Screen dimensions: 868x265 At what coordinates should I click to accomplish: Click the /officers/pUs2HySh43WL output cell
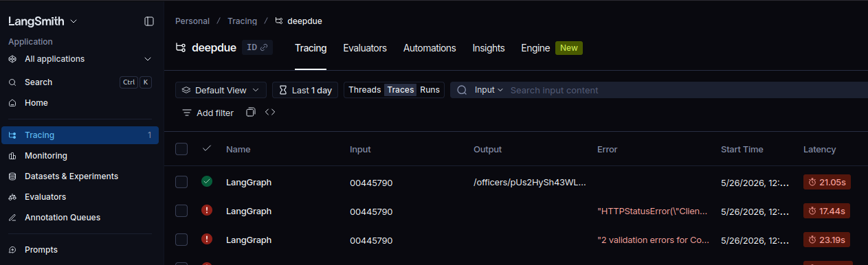[x=529, y=183]
